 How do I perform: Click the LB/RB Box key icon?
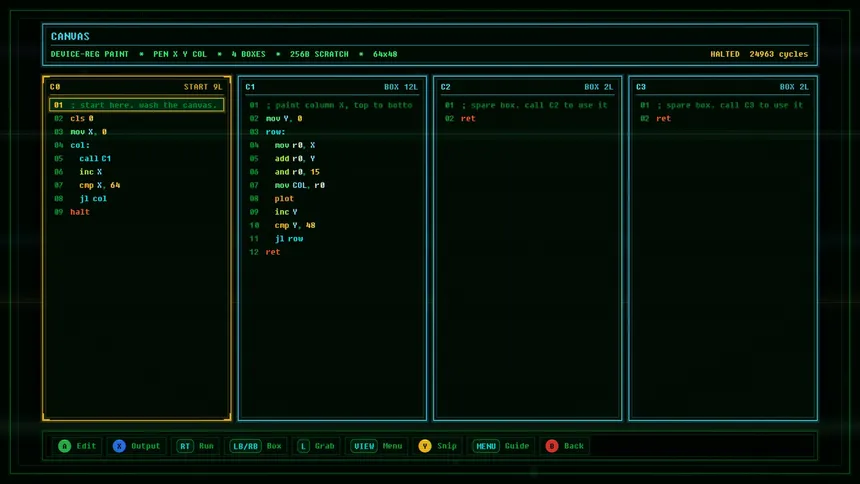click(x=245, y=446)
